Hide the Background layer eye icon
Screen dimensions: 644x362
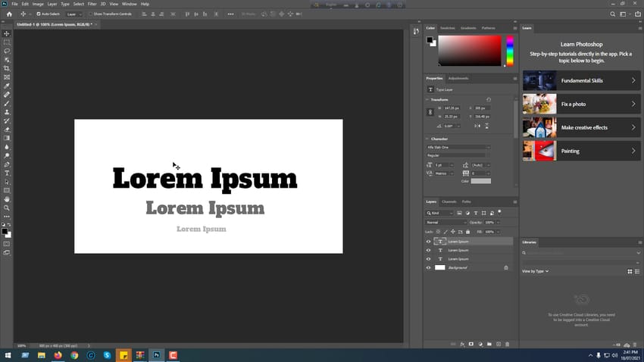coord(428,267)
